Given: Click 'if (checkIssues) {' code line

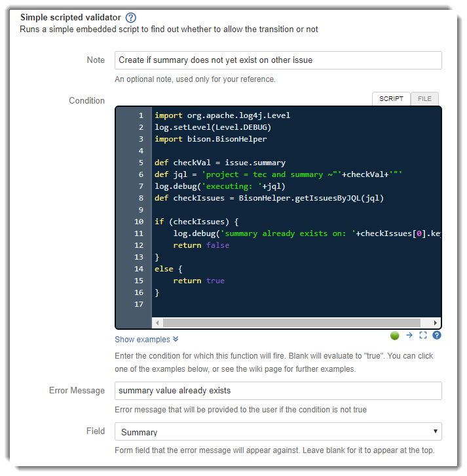Looking at the screenshot, I should [x=196, y=222].
